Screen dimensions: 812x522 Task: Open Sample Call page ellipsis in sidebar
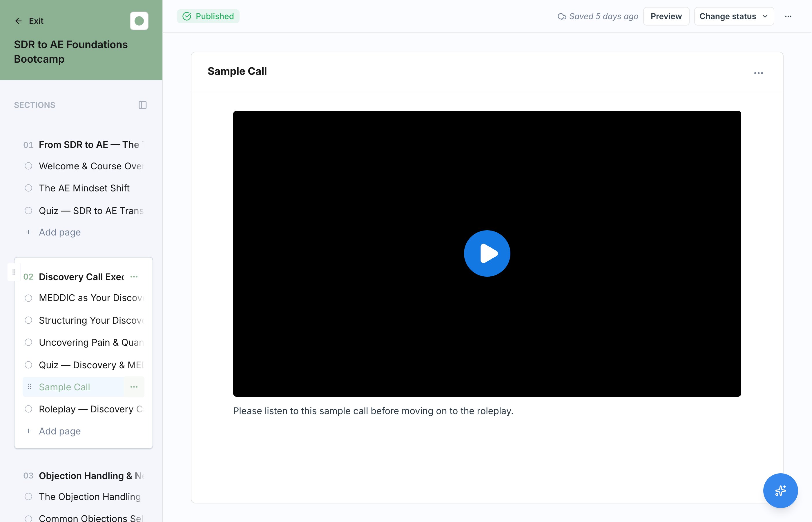pos(134,387)
